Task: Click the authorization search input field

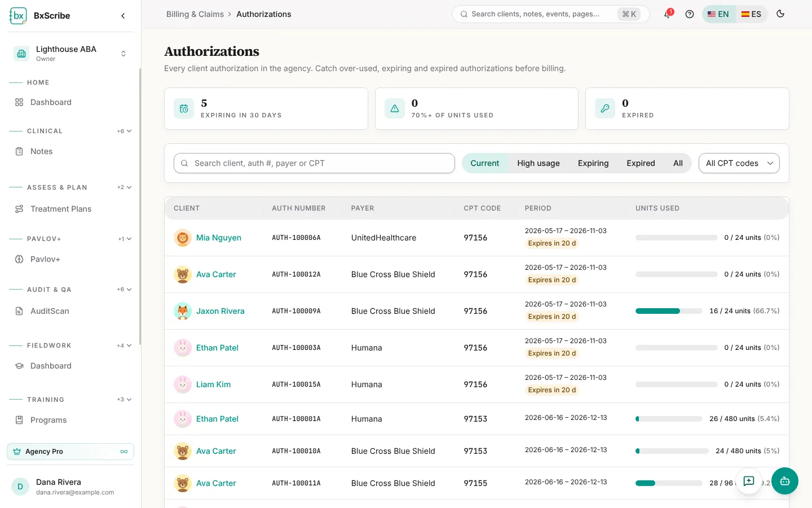Action: (x=314, y=163)
